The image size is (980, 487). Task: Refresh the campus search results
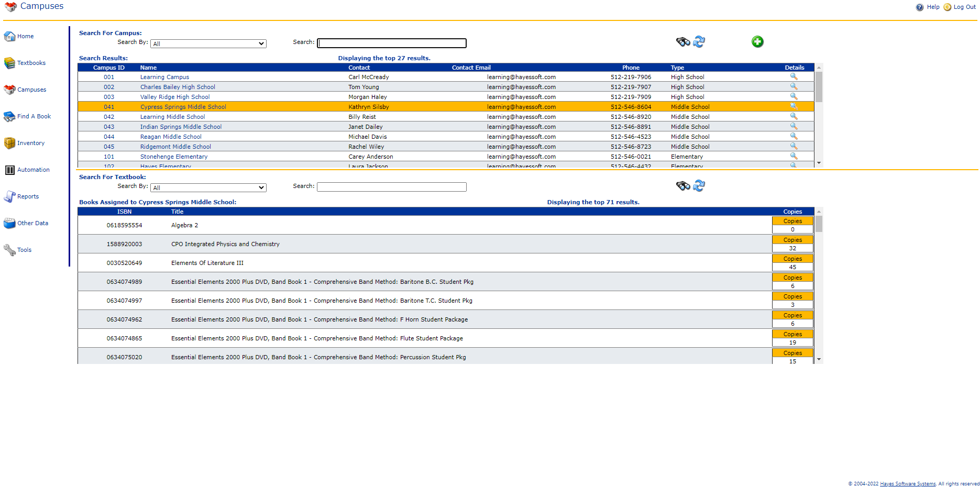pos(699,41)
